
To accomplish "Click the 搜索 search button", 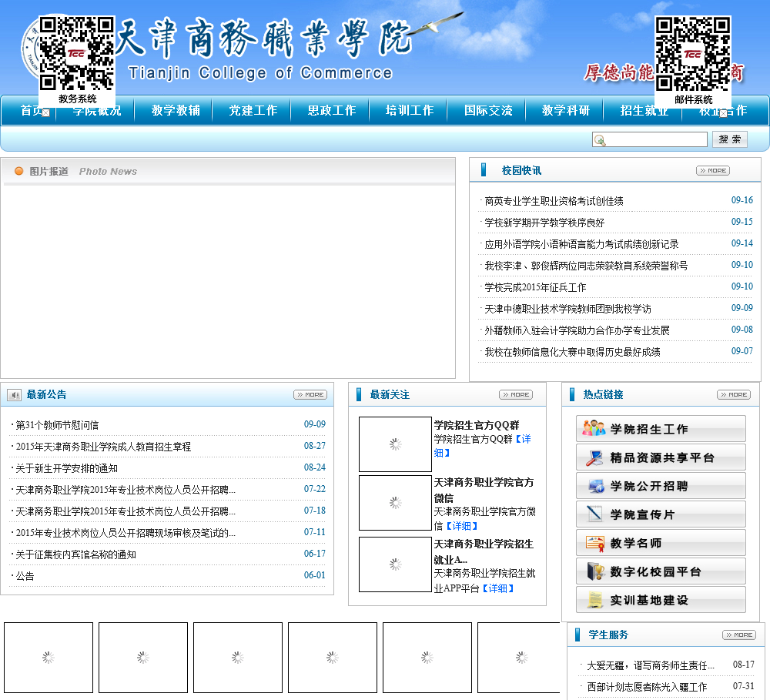I will pos(730,139).
